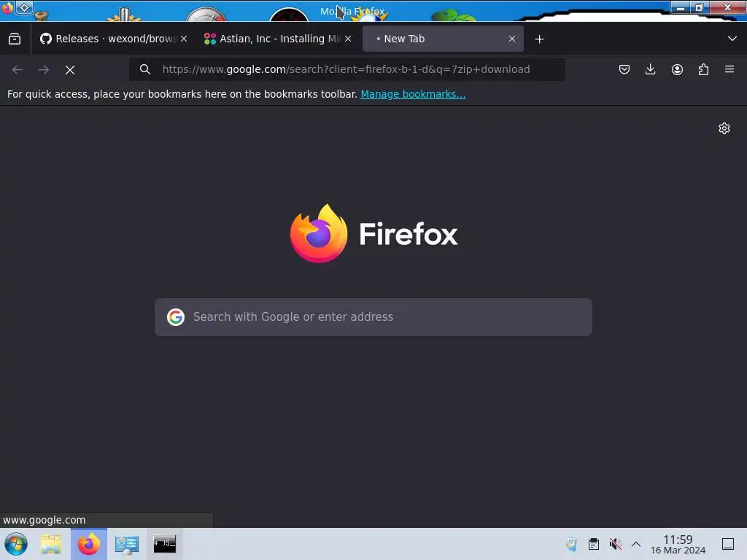Open the Start menu

click(16, 544)
